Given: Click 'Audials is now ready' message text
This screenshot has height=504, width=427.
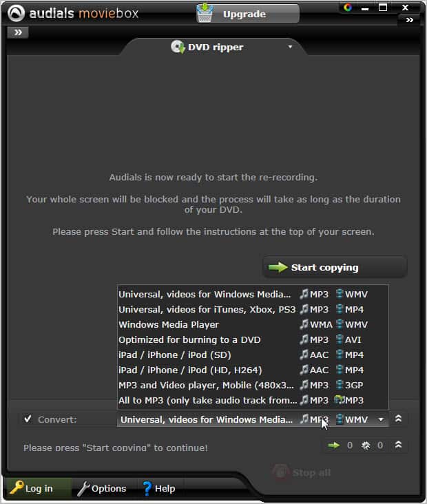Looking at the screenshot, I should 213,178.
